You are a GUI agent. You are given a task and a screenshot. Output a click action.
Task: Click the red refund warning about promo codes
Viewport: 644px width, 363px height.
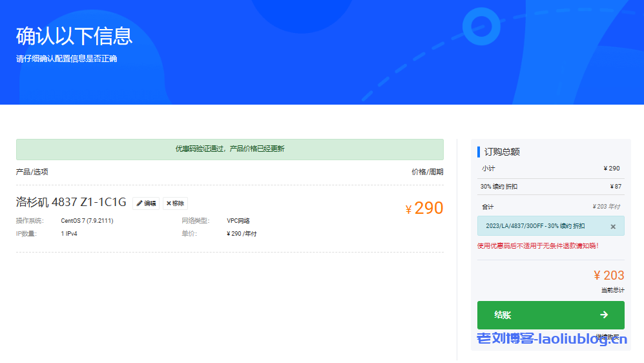click(x=537, y=245)
